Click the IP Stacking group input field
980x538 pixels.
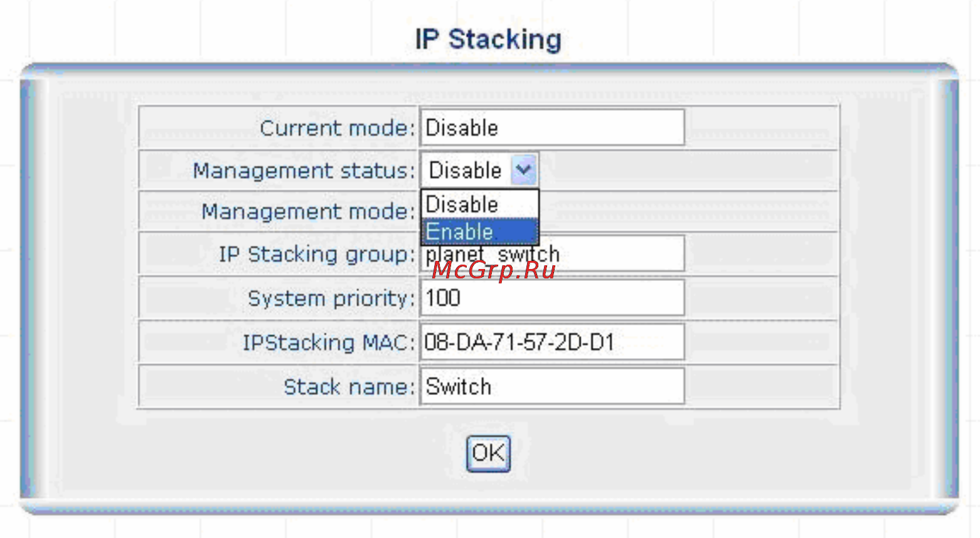coord(552,254)
